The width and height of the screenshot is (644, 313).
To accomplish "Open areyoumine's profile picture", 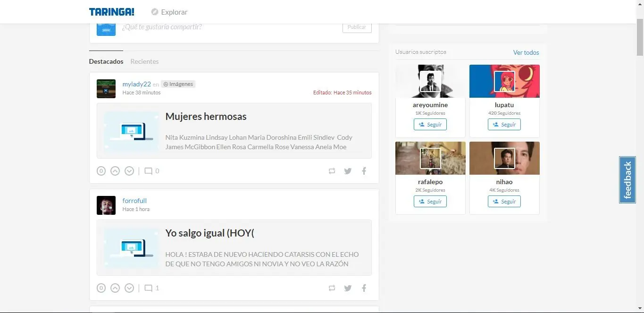I will click(430, 81).
